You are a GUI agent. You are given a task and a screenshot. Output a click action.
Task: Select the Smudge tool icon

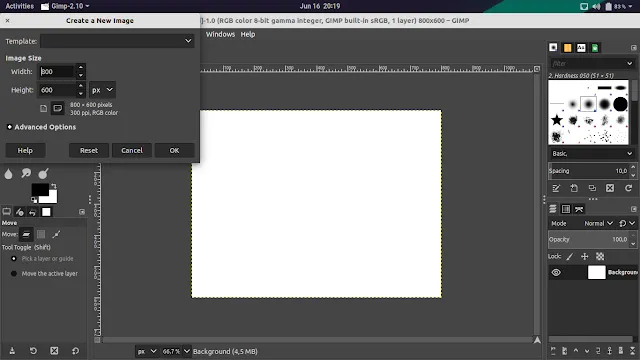pos(26,173)
